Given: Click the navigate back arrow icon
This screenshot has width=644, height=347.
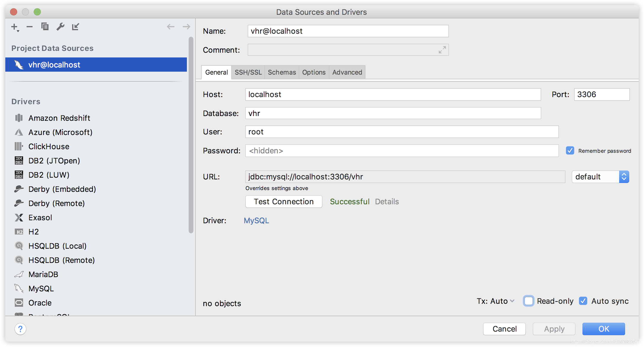Looking at the screenshot, I should (x=171, y=26).
